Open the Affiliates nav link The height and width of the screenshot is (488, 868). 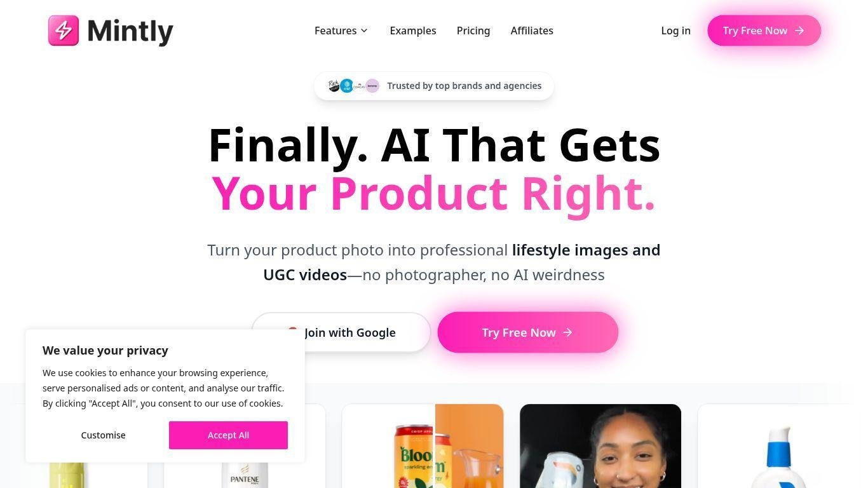[x=532, y=30]
